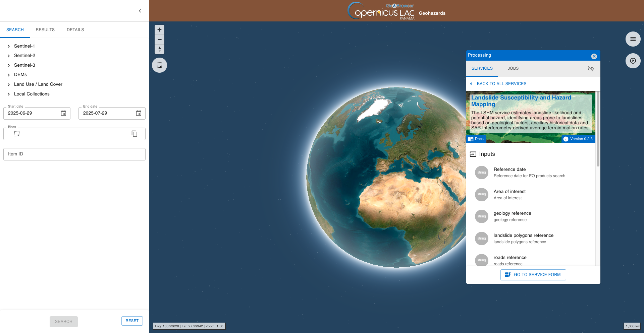Click the processing play circle button

[633, 61]
